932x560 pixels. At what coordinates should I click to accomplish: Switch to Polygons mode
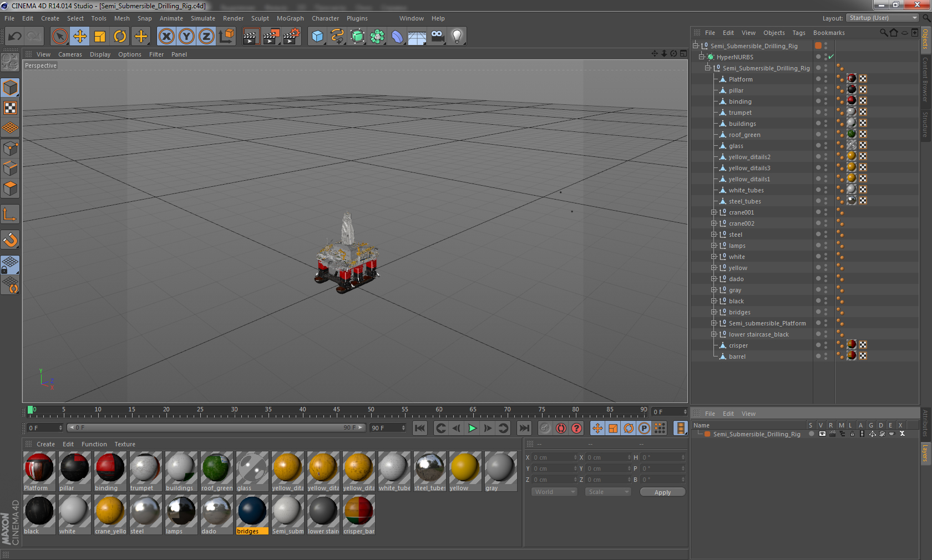11,189
